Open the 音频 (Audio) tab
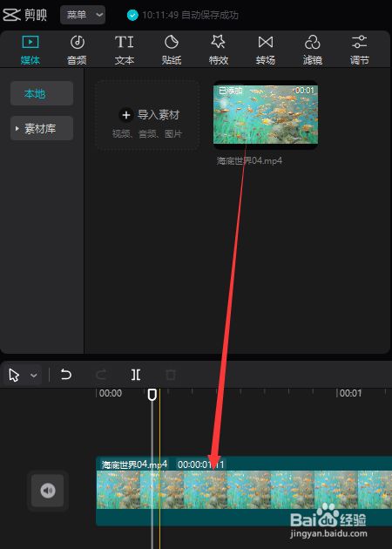Viewport: 392px width, 549px height. pyautogui.click(x=77, y=50)
